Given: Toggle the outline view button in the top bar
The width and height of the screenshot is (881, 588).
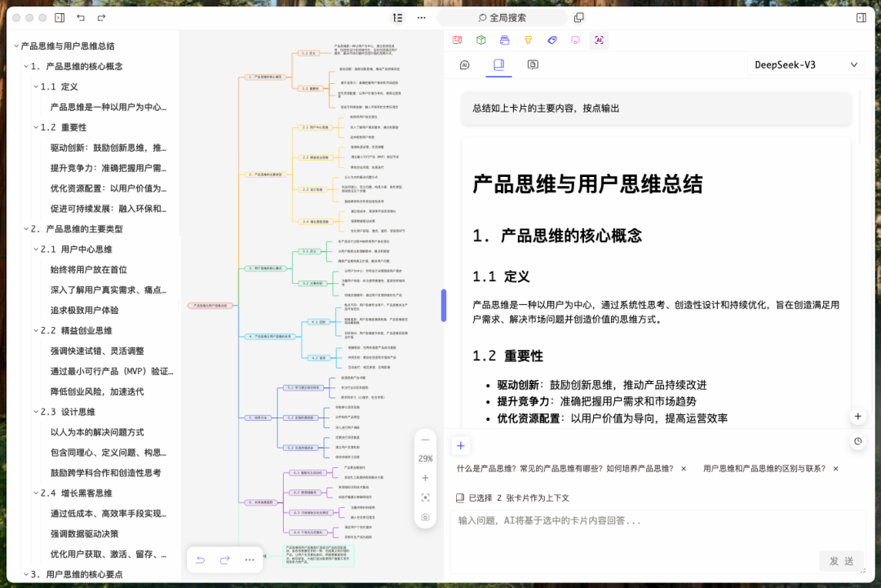Looking at the screenshot, I should (397, 17).
